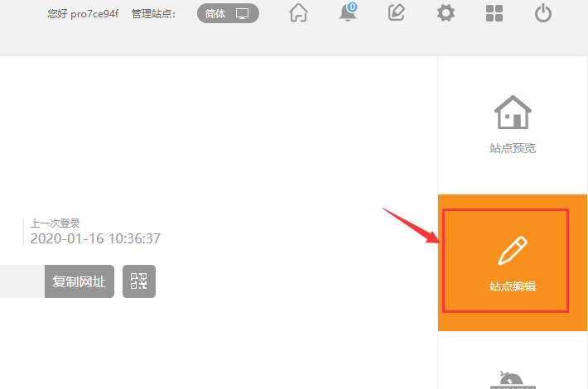Image resolution: width=588 pixels, height=389 pixels.
Task: Click the pencil icon in 站点编辑 tile
Action: click(513, 251)
